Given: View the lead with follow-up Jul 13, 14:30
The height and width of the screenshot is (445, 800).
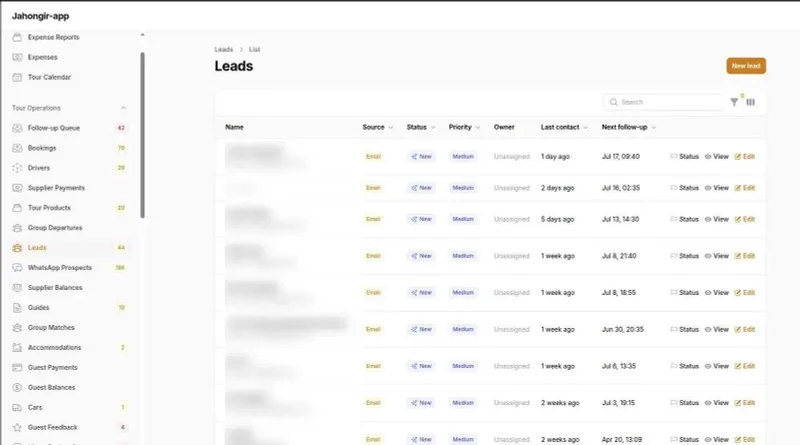Looking at the screenshot, I should (x=716, y=219).
